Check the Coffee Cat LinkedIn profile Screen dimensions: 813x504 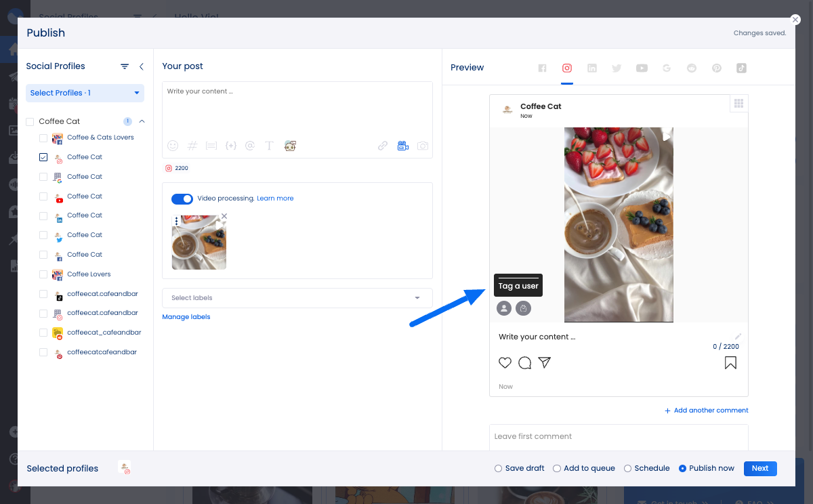click(43, 215)
